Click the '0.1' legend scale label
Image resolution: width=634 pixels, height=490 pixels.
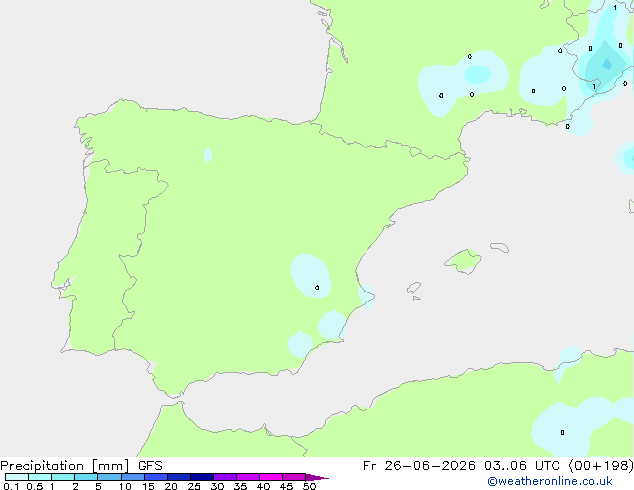11,486
